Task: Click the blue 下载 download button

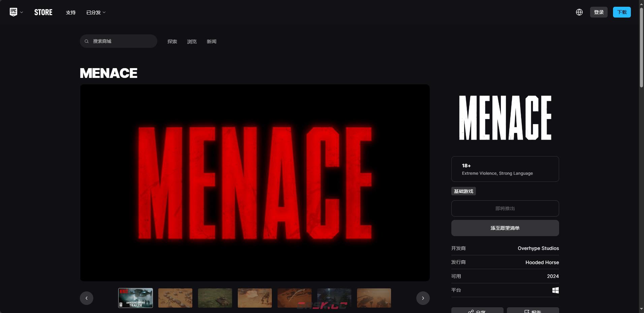Action: click(x=621, y=12)
